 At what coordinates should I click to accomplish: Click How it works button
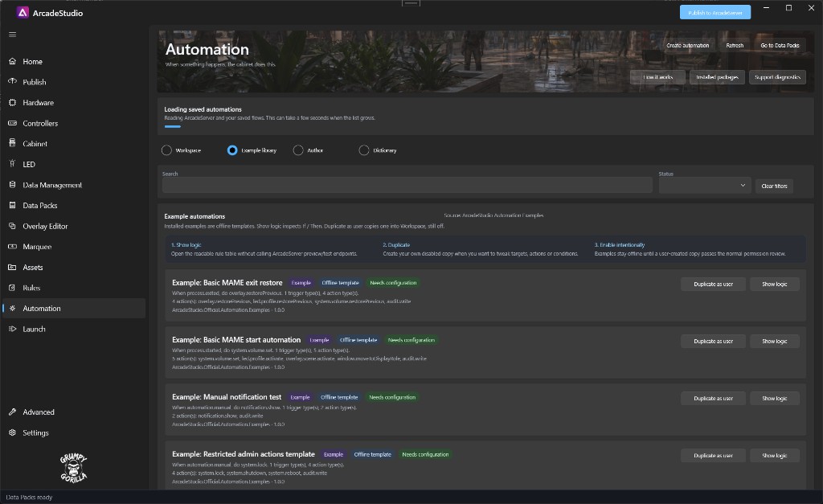(x=657, y=77)
